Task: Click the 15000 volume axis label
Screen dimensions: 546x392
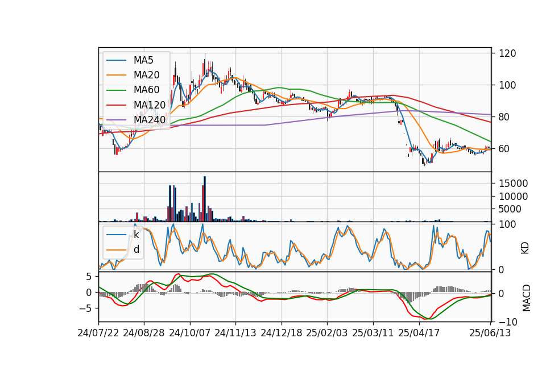Action: pos(513,184)
